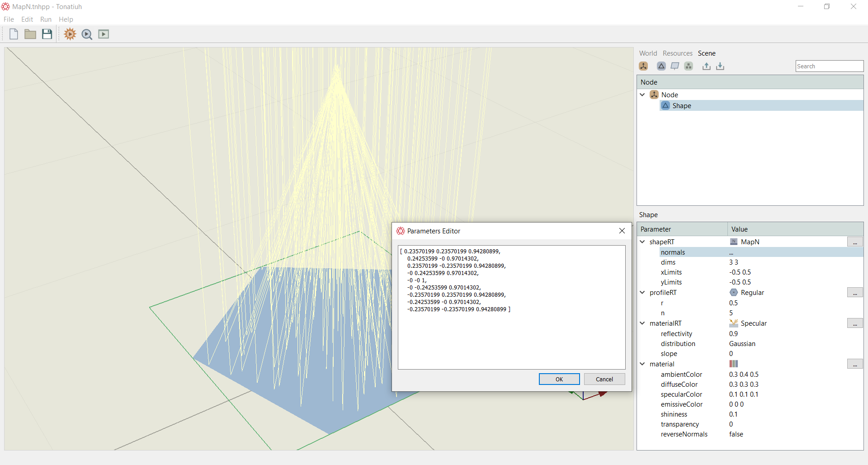
Task: Click the export upload arrow icon
Action: [706, 66]
